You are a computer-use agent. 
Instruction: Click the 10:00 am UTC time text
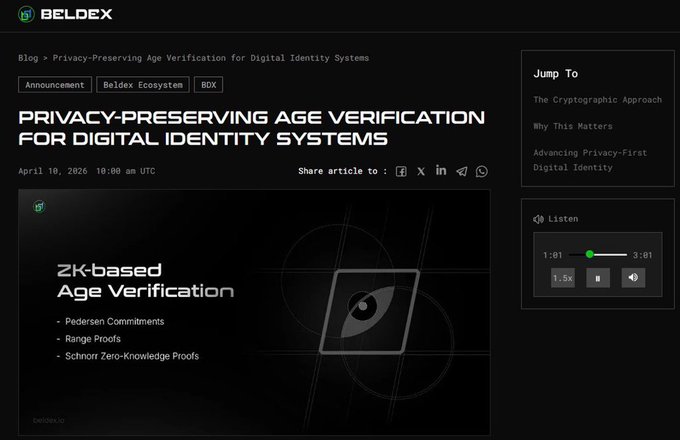125,171
